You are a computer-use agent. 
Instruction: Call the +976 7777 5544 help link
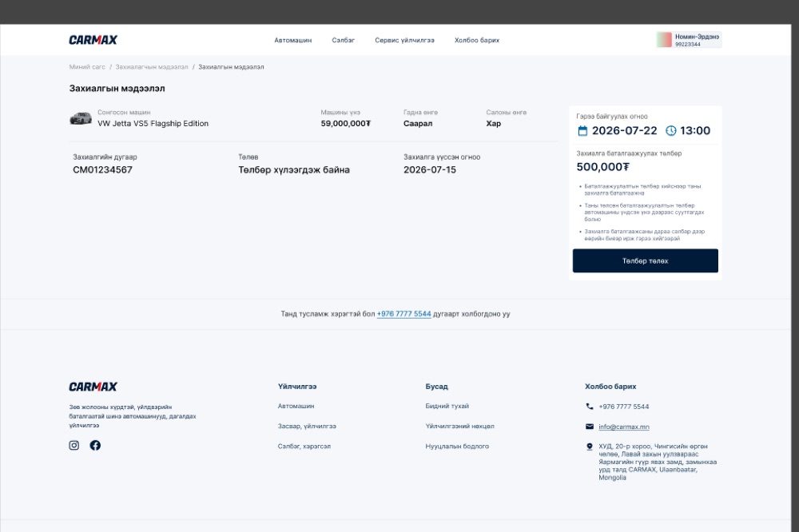[x=404, y=314]
